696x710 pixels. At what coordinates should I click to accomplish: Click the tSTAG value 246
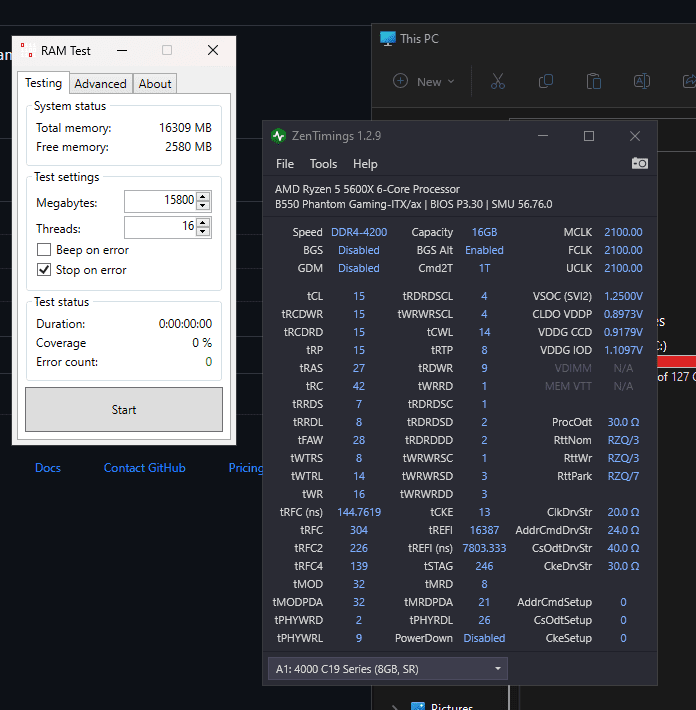484,566
